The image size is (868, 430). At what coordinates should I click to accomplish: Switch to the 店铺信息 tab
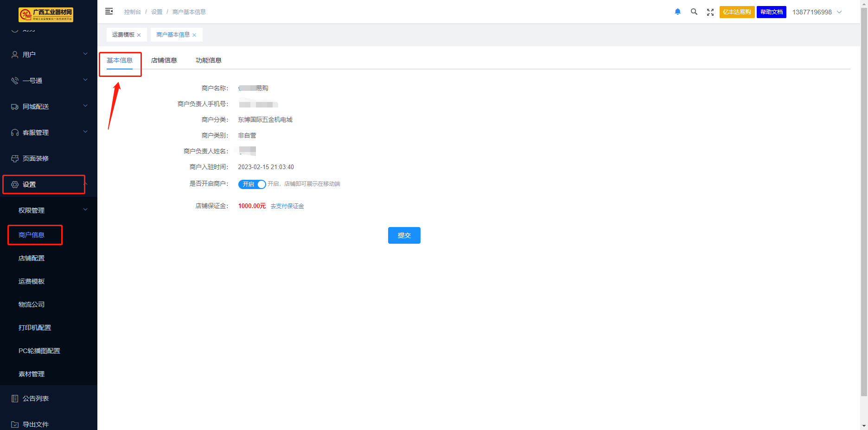[x=164, y=61]
